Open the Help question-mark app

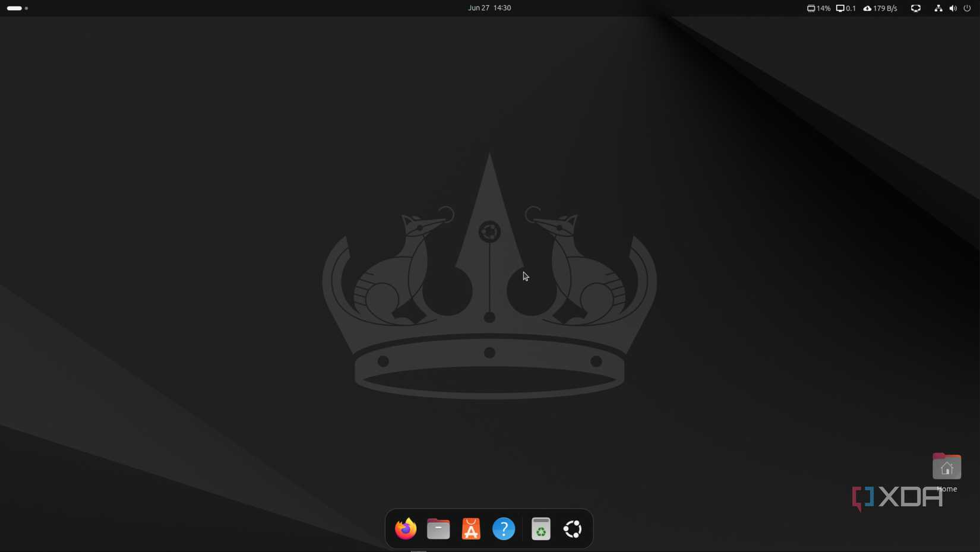pos(504,529)
